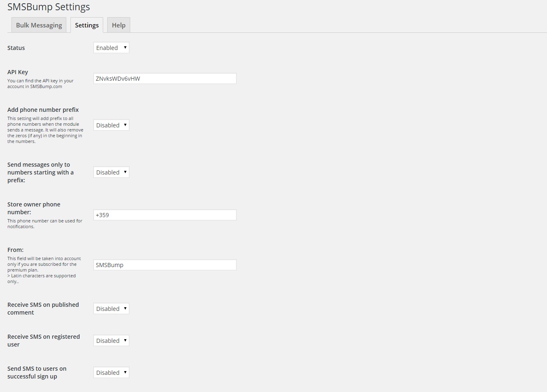The height and width of the screenshot is (392, 547).
Task: Switch to the Settings tab
Action: tap(87, 25)
